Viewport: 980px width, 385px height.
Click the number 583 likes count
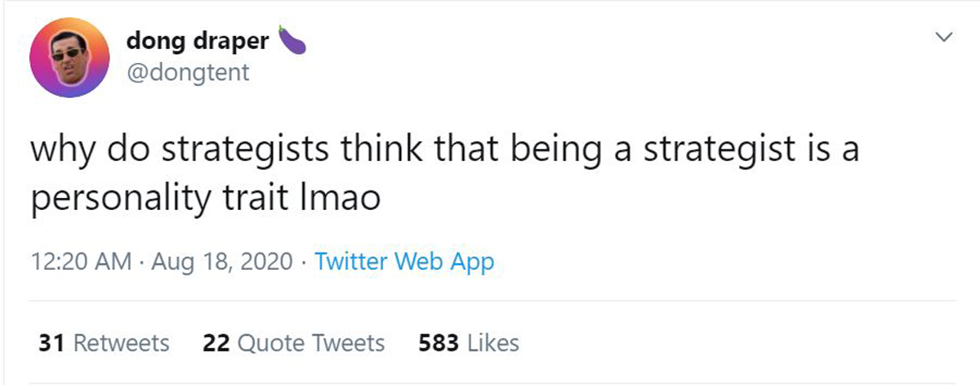437,342
